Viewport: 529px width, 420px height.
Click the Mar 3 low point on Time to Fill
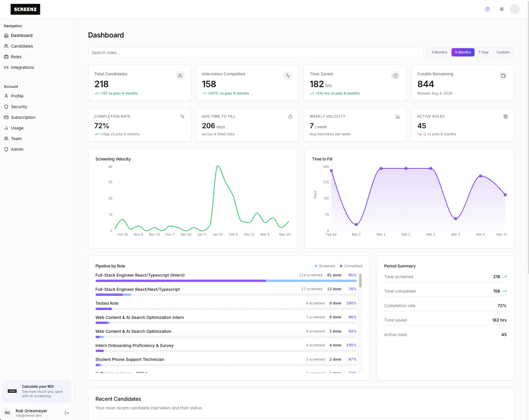(456, 219)
